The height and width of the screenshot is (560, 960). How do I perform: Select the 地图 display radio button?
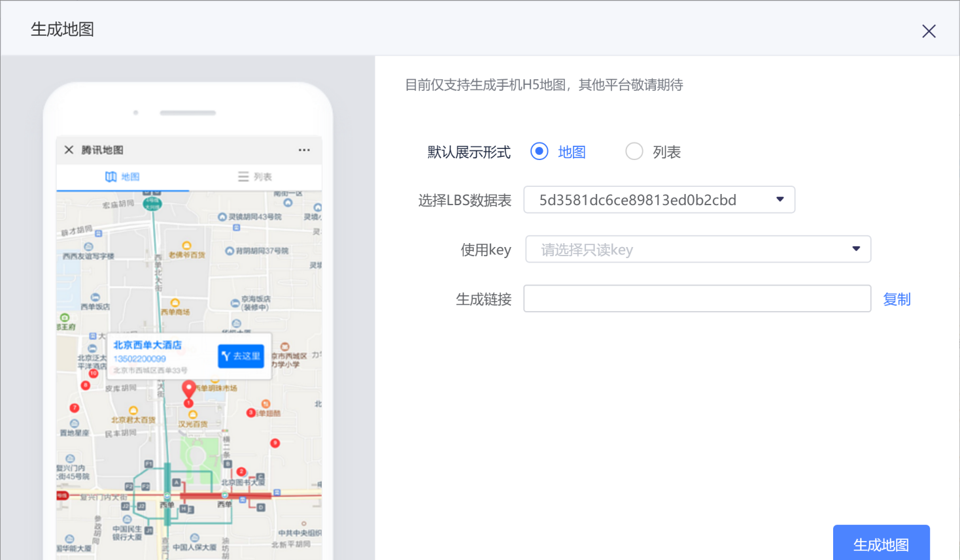tap(540, 152)
